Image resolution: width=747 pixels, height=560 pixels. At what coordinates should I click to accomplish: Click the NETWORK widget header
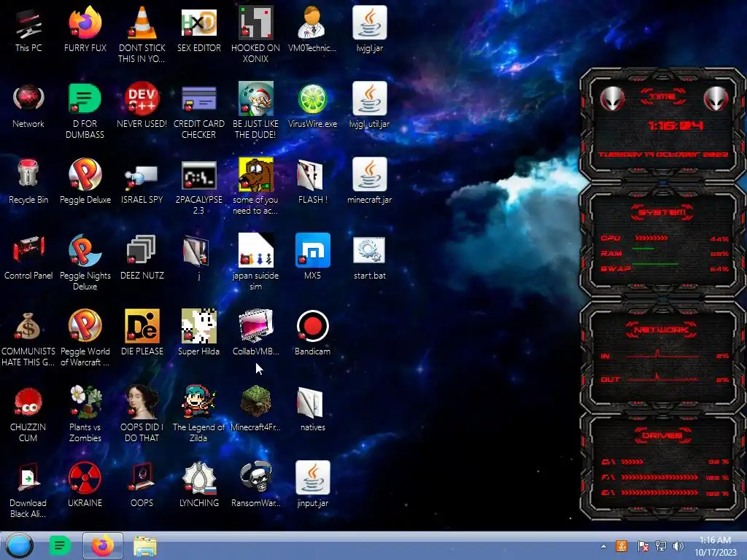coord(662,330)
